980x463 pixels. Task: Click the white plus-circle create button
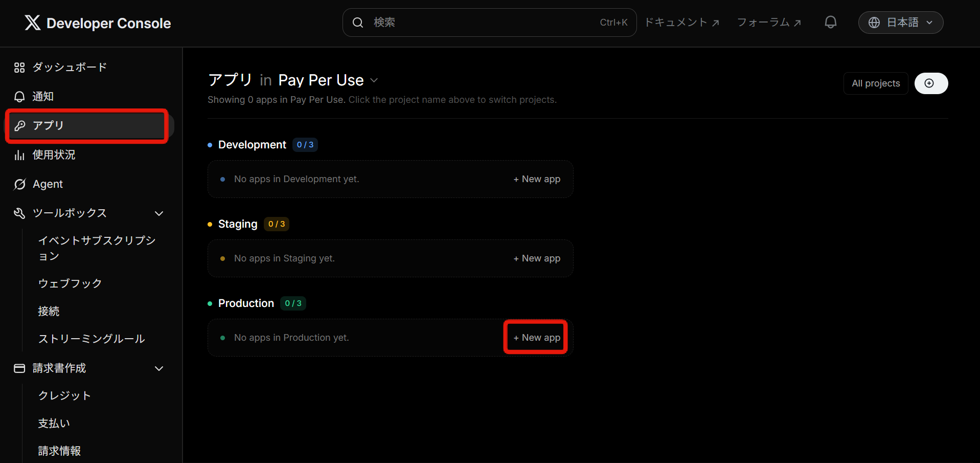931,83
